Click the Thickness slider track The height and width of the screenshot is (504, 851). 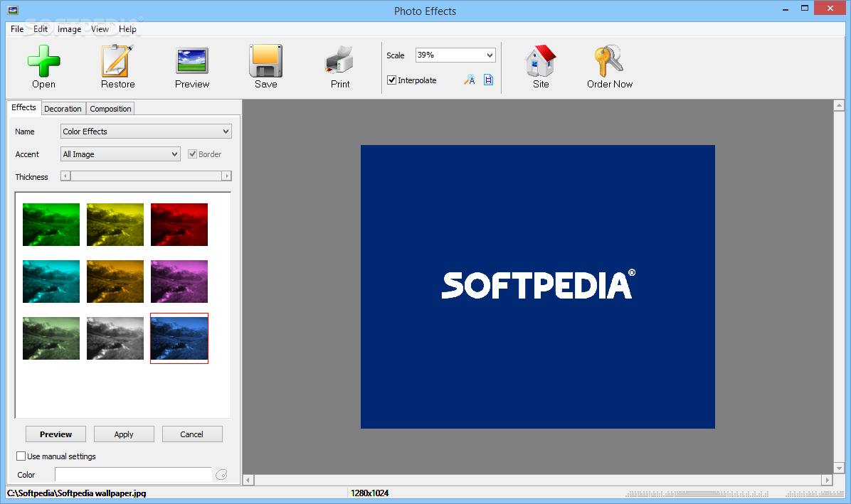pos(146,176)
